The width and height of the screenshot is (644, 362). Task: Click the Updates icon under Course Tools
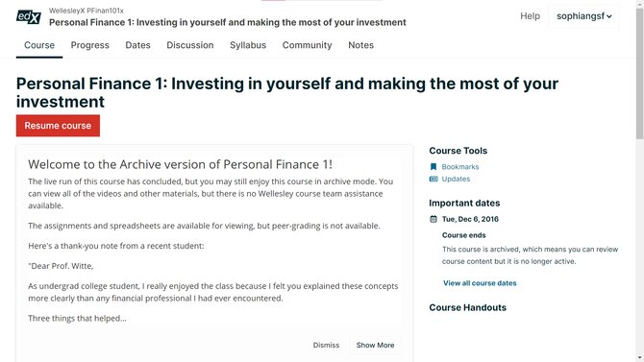point(433,179)
